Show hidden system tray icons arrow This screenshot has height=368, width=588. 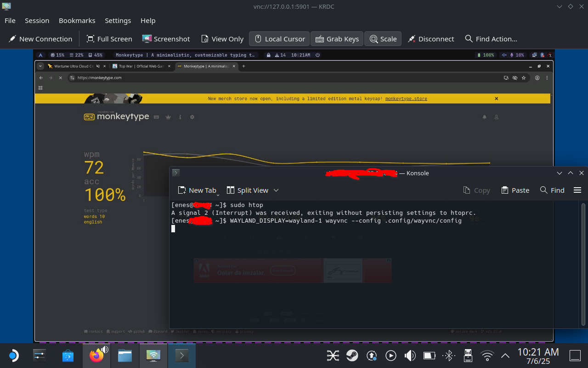505,356
